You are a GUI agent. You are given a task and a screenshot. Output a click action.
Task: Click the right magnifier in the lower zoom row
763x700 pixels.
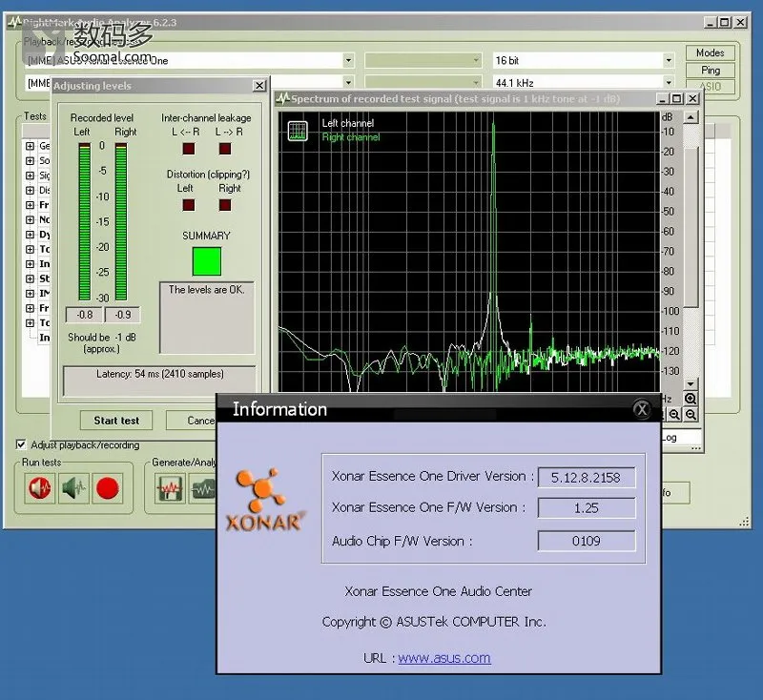point(691,415)
